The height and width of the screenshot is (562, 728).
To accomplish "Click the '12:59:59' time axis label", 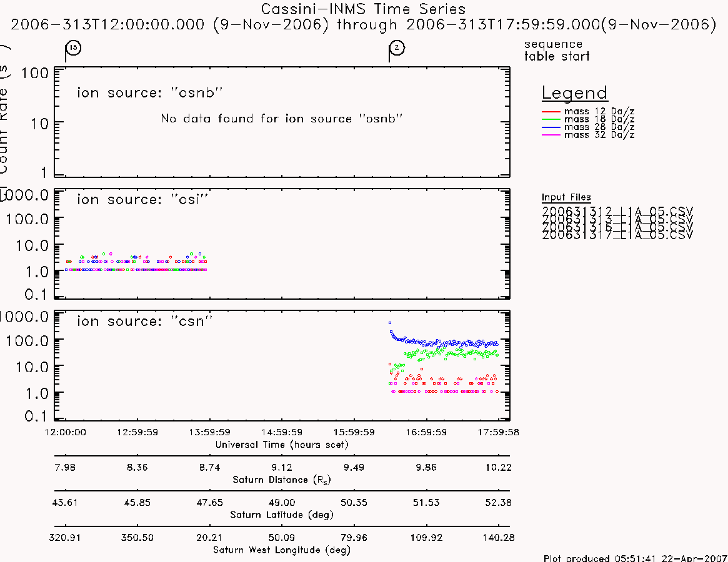I will click(137, 432).
